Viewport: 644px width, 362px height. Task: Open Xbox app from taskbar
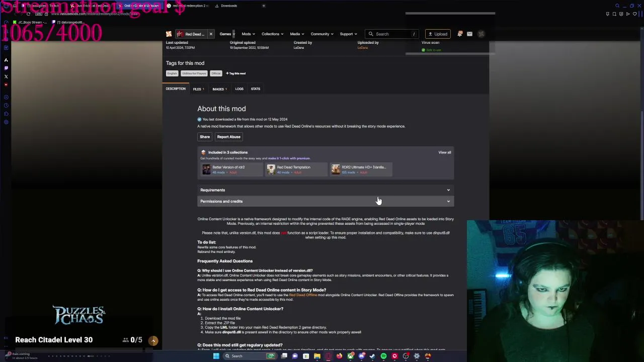(350, 356)
